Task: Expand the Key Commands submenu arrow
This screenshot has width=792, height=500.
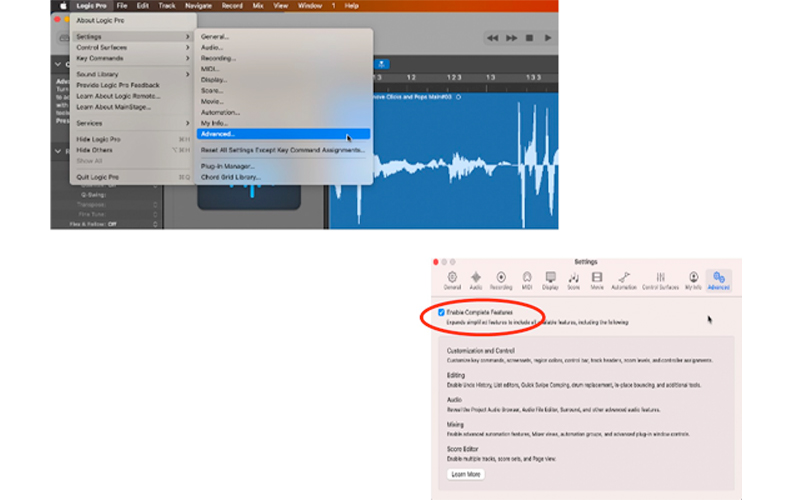Action: pos(187,59)
